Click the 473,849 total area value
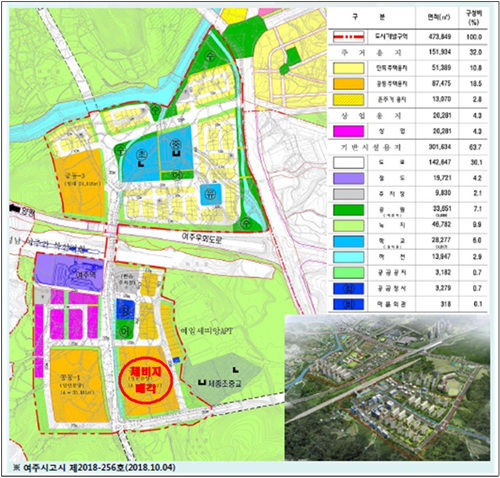 [x=440, y=36]
